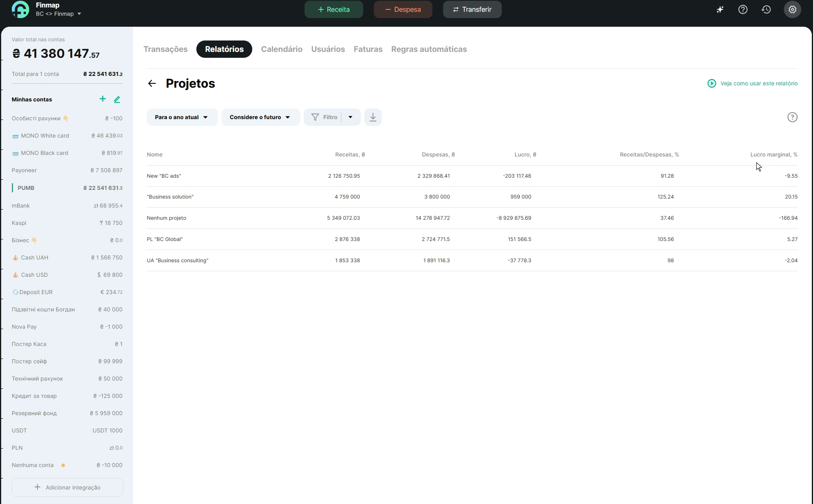The height and width of the screenshot is (504, 813).
Task: Click the green plus to add account
Action: (x=102, y=99)
